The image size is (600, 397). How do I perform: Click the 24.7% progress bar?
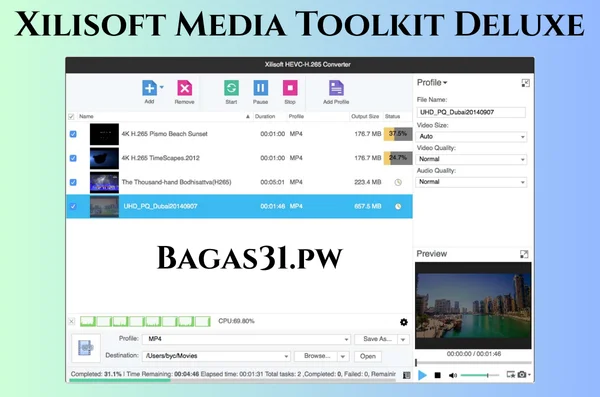(398, 158)
